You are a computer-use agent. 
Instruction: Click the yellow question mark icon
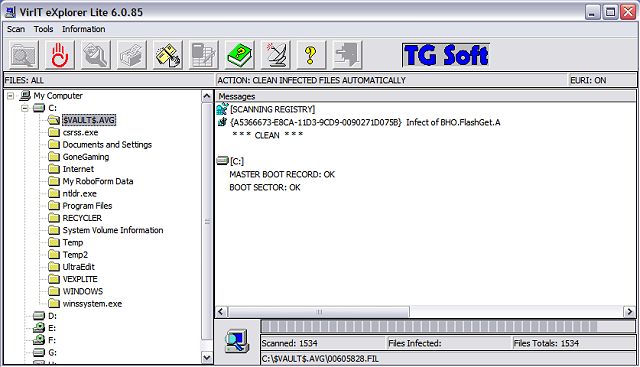coord(311,55)
